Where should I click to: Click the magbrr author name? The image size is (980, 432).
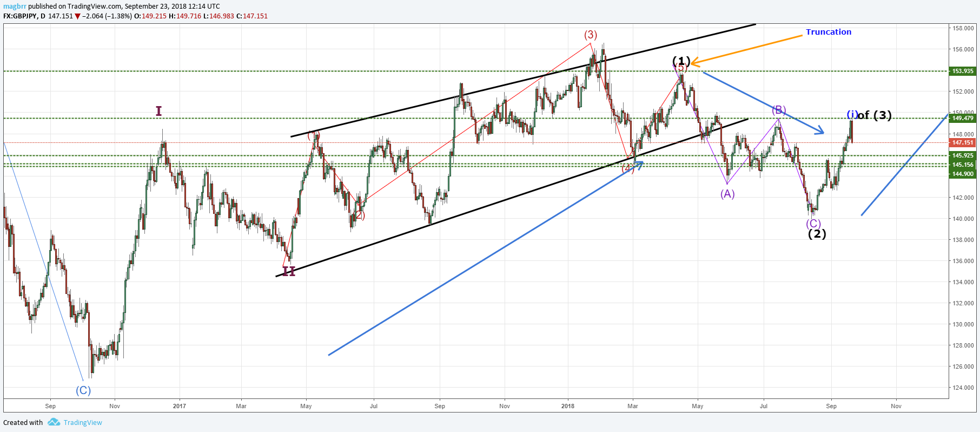click(15, 6)
